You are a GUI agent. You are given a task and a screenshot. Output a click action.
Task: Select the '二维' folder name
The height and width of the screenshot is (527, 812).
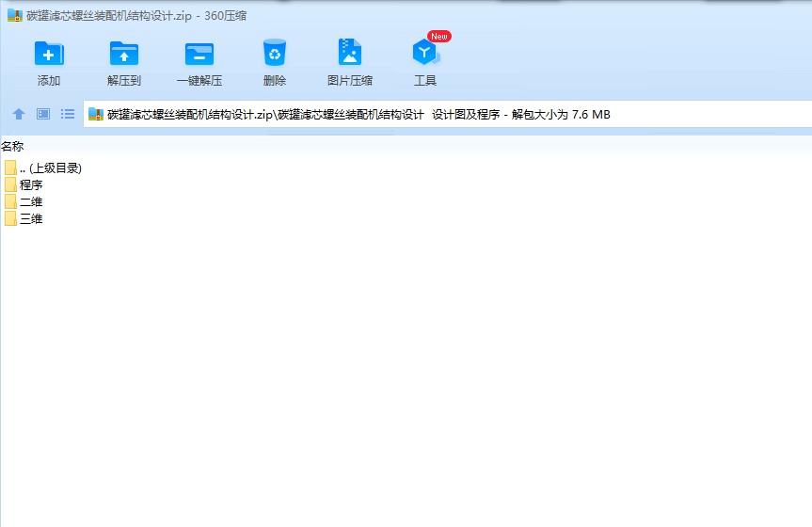(x=31, y=201)
